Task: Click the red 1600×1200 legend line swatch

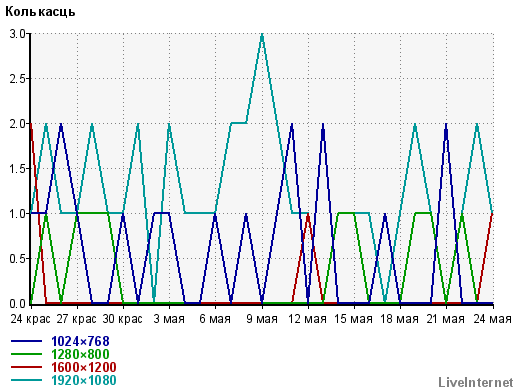Action: tap(27, 367)
